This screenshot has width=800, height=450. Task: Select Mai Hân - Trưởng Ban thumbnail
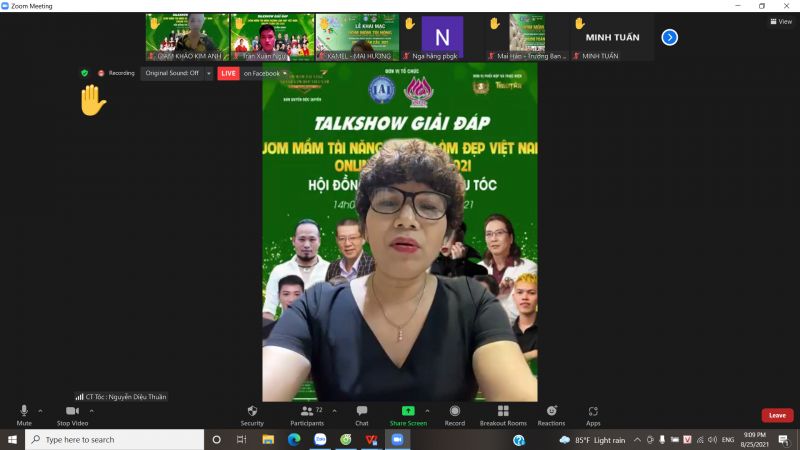click(527, 37)
